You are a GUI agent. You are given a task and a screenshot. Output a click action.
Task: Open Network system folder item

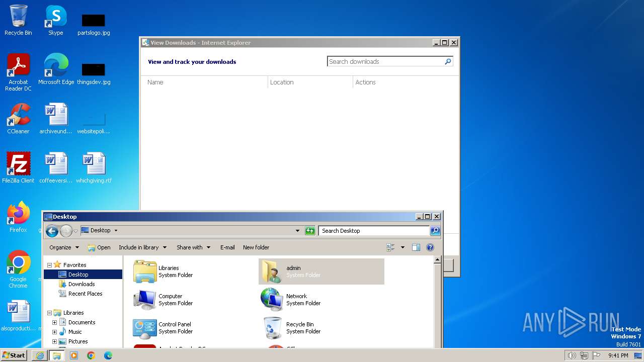[321, 300]
